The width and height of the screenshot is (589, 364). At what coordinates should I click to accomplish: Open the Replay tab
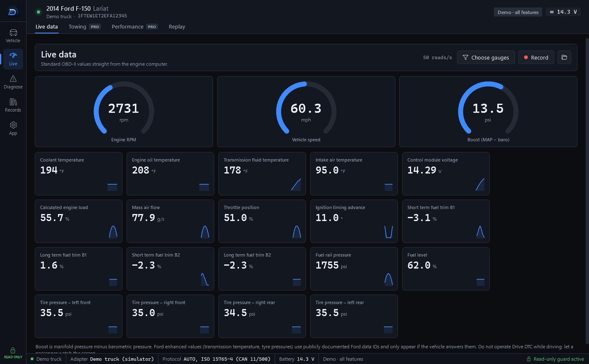tap(177, 26)
